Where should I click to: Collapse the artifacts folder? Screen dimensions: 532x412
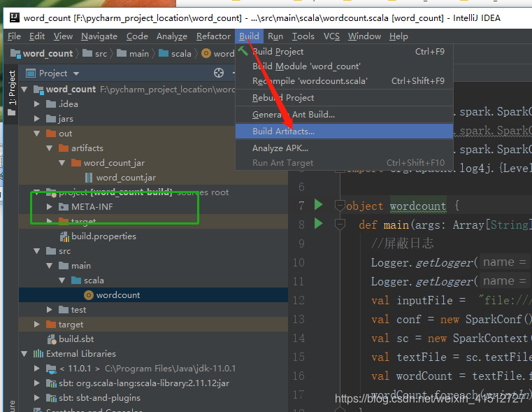(x=50, y=148)
